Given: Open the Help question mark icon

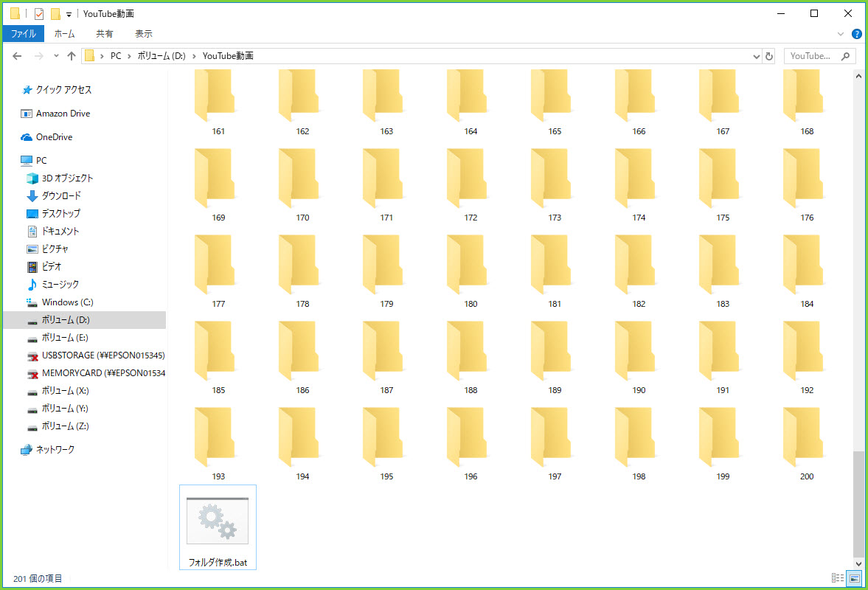Looking at the screenshot, I should tap(856, 34).
